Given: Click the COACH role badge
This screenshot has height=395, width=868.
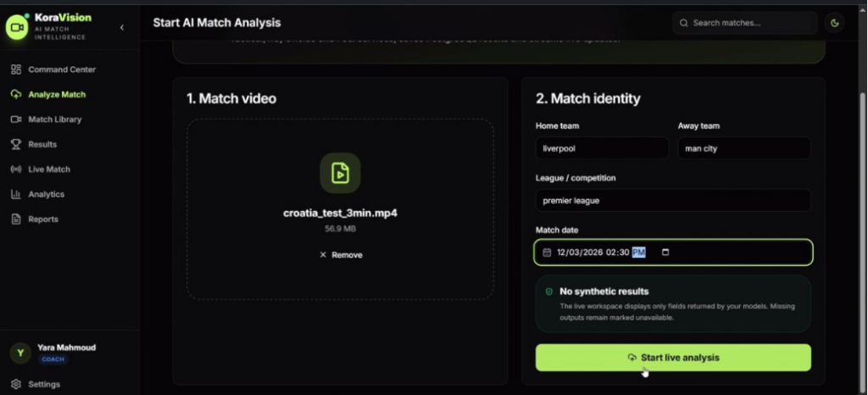Looking at the screenshot, I should pos(53,359).
